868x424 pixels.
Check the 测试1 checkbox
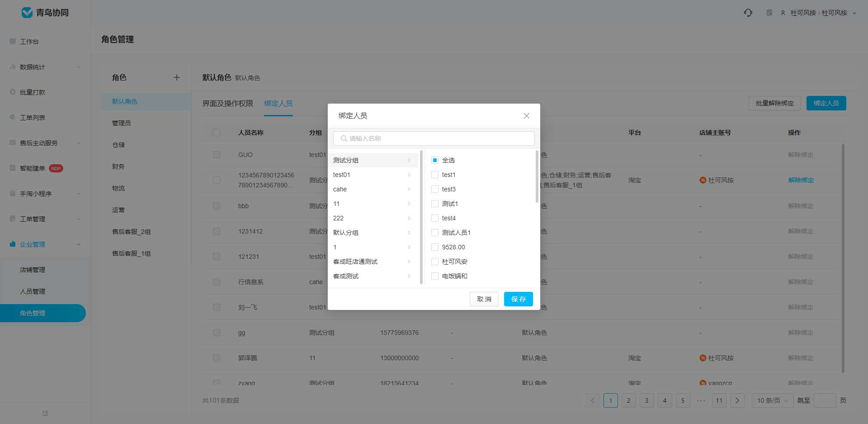[x=435, y=204]
